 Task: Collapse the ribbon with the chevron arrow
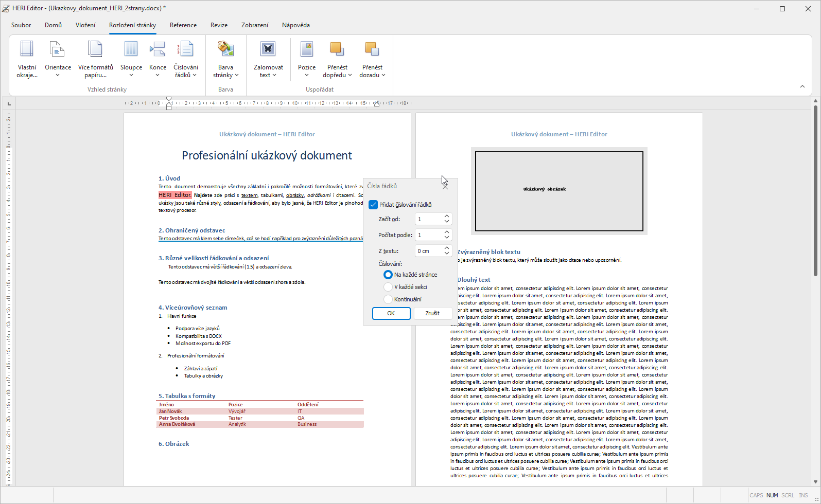(x=802, y=86)
